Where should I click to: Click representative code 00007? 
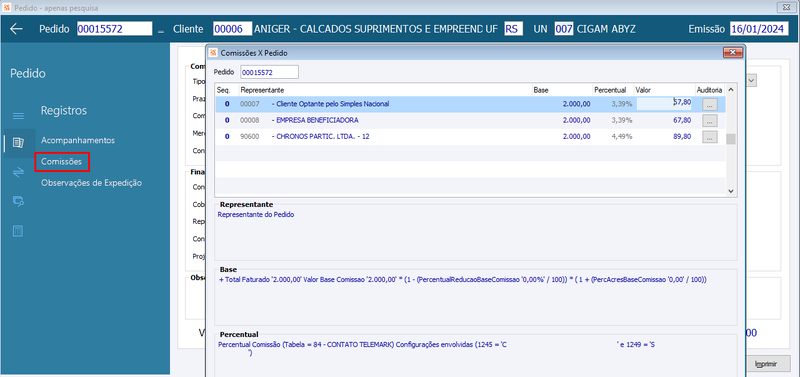point(250,104)
